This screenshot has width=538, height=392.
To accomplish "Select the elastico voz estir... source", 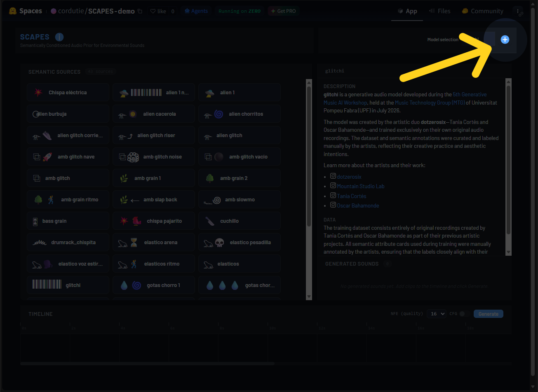I will tap(68, 264).
